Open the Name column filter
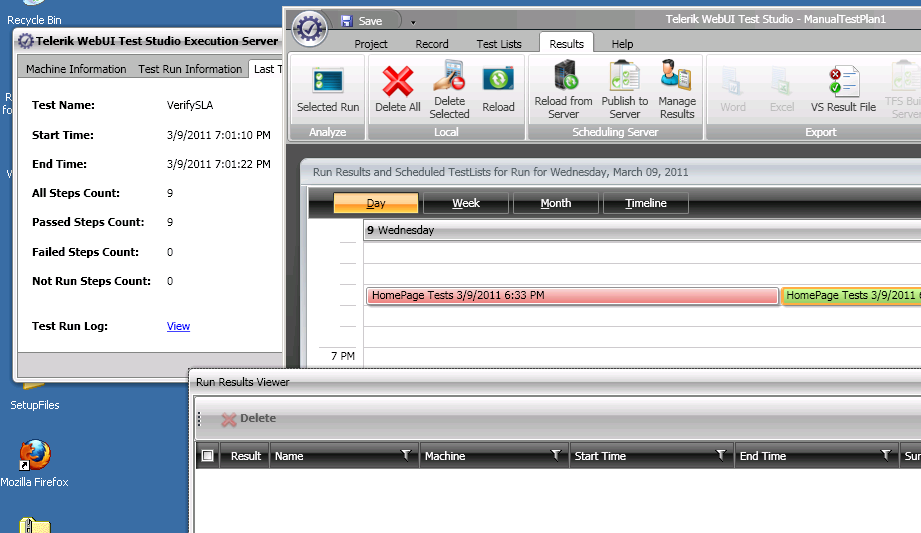The image size is (921, 533). click(405, 455)
